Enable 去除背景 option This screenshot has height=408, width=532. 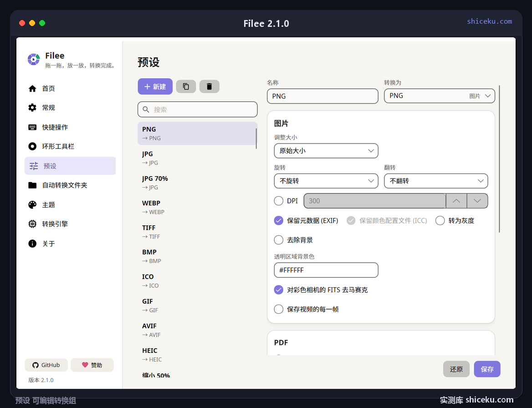coord(279,240)
